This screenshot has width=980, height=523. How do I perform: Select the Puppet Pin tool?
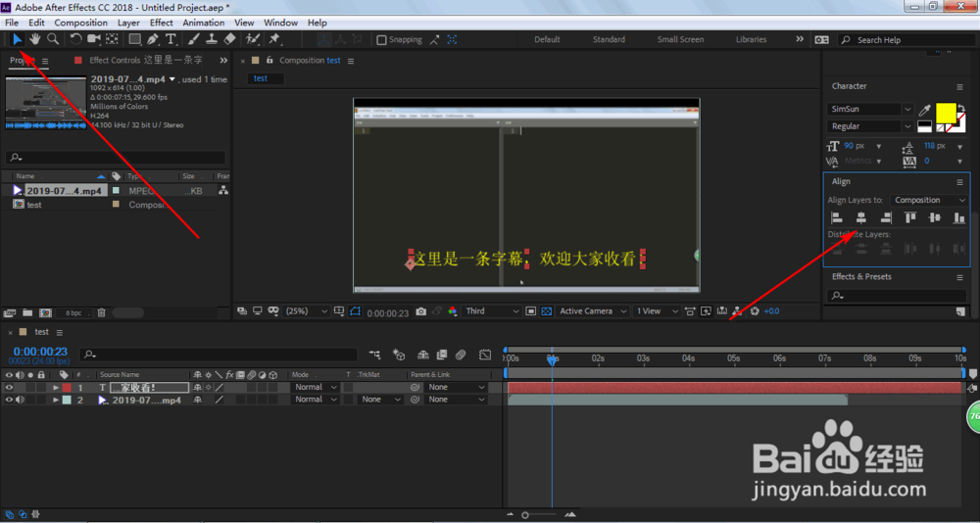tap(274, 39)
